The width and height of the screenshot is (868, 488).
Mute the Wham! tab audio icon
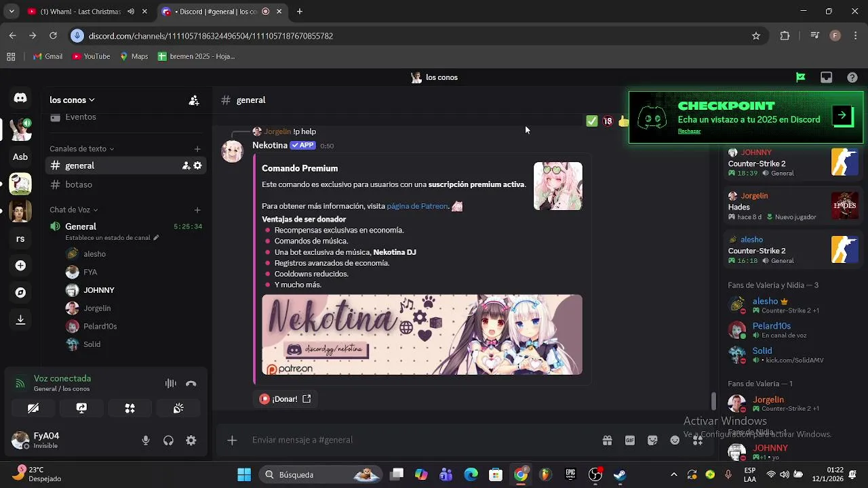pyautogui.click(x=131, y=12)
